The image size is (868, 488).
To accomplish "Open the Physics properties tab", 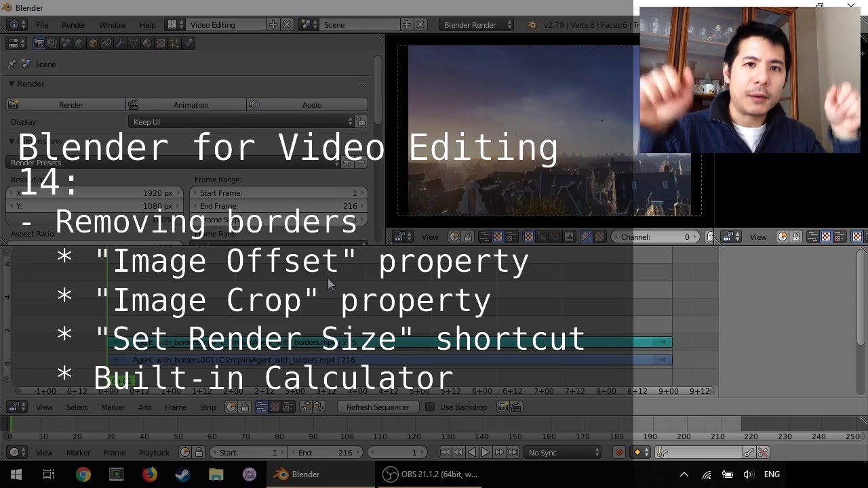I will point(188,43).
